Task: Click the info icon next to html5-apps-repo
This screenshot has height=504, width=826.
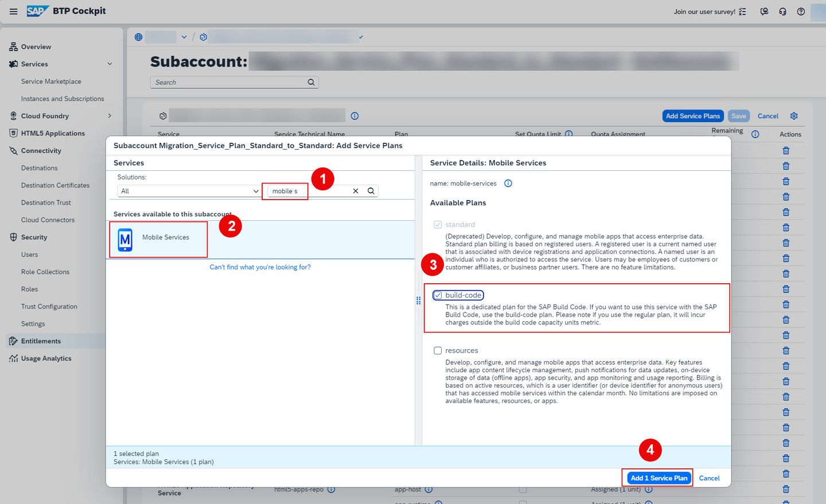Action: [x=331, y=490]
